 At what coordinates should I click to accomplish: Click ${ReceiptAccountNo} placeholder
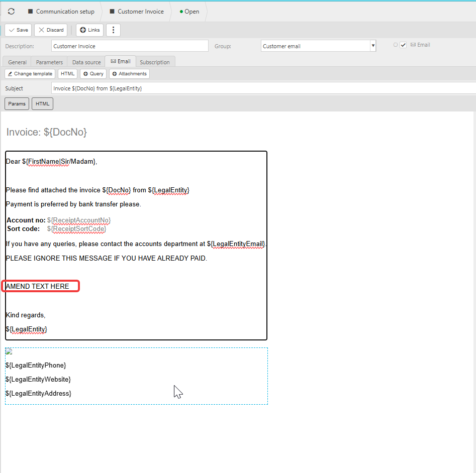pyautogui.click(x=79, y=220)
